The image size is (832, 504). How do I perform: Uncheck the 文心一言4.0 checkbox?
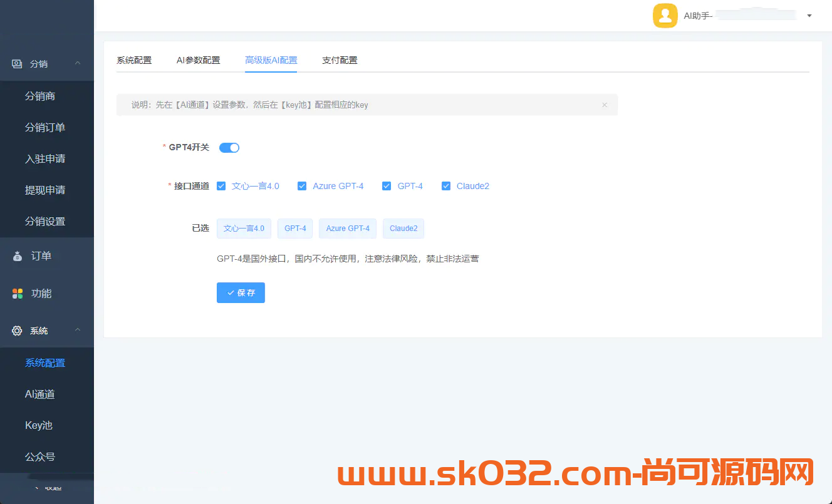coord(221,186)
